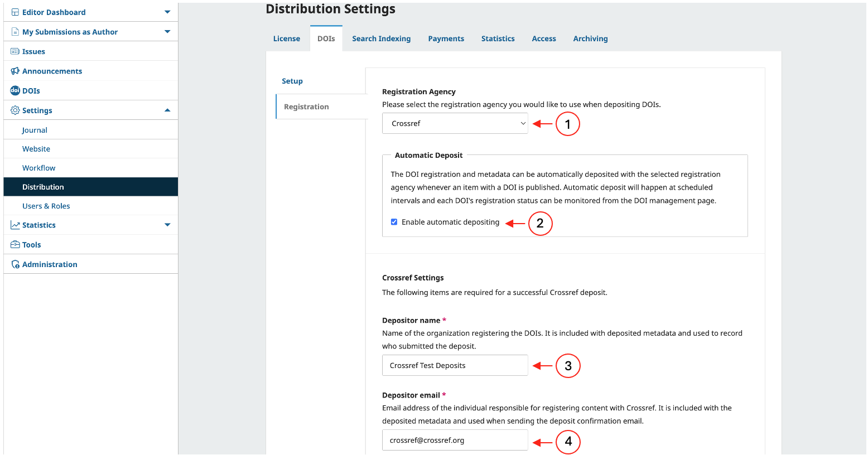Expand My Submissions as Author arrow
The width and height of the screenshot is (868, 455).
pos(167,32)
